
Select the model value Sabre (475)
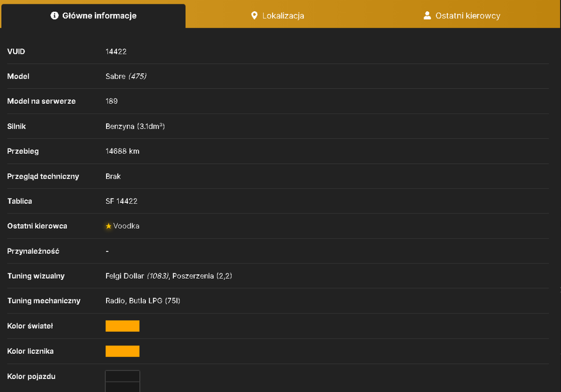126,76
